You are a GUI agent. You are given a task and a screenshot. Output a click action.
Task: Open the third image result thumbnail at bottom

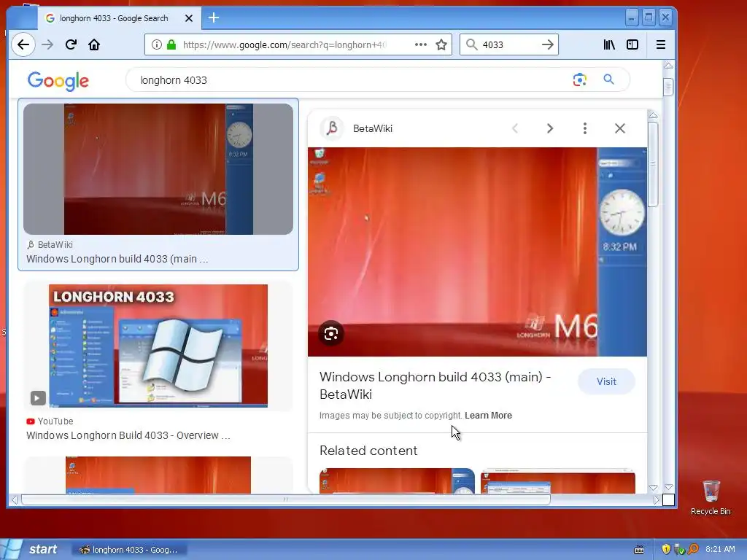pyautogui.click(x=158, y=475)
